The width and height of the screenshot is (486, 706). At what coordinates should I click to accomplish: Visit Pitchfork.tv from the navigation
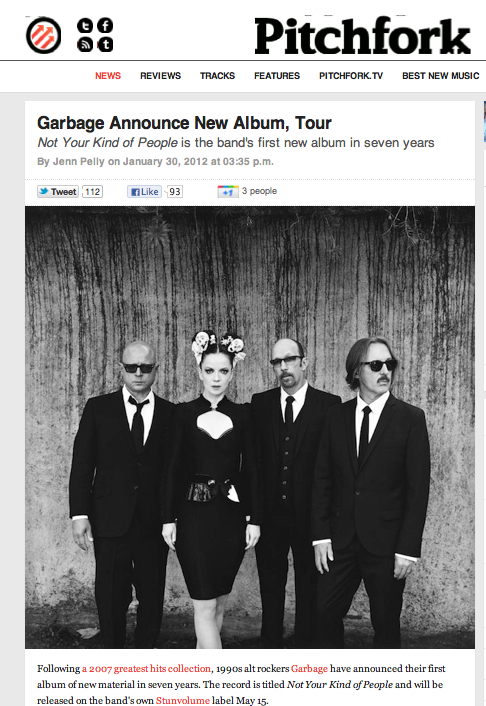point(351,76)
